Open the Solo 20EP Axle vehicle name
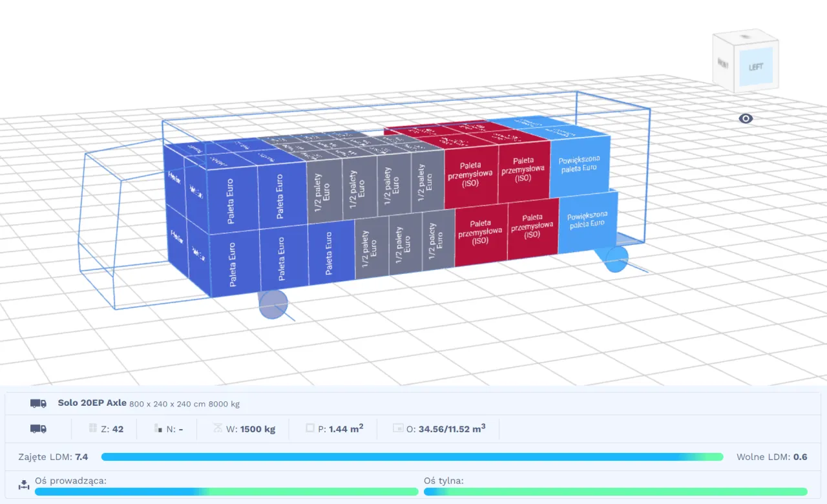The height and width of the screenshot is (504, 827). [x=92, y=403]
